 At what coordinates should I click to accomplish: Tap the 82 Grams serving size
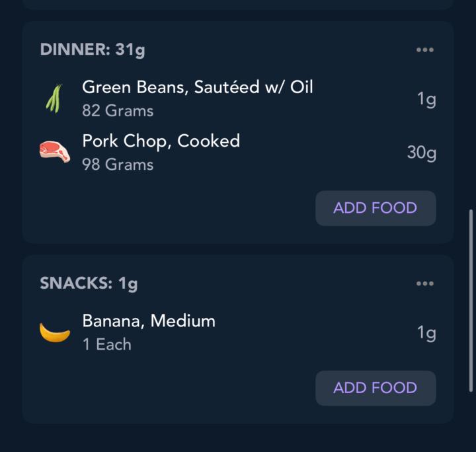[x=118, y=111]
